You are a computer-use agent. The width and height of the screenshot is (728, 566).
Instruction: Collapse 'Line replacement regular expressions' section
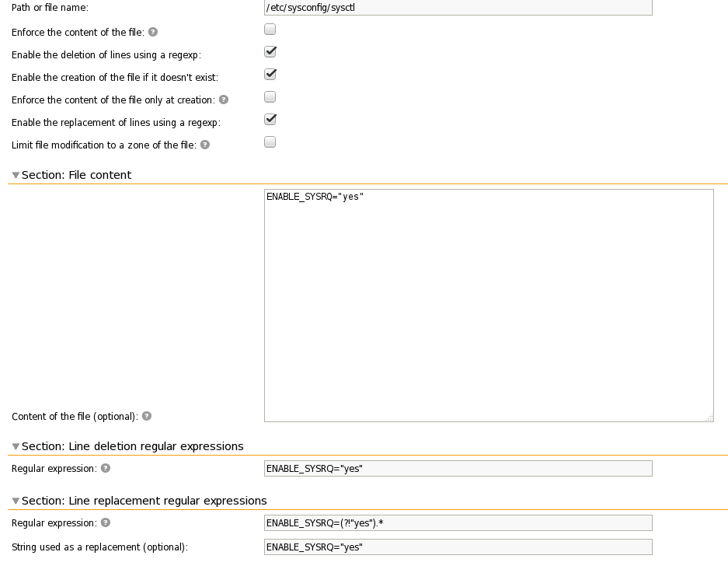pyautogui.click(x=16, y=501)
